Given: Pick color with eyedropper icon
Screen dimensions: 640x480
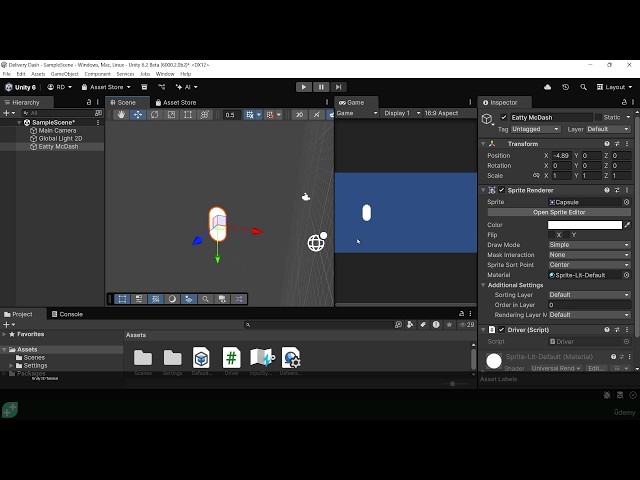Looking at the screenshot, I should 627,225.
